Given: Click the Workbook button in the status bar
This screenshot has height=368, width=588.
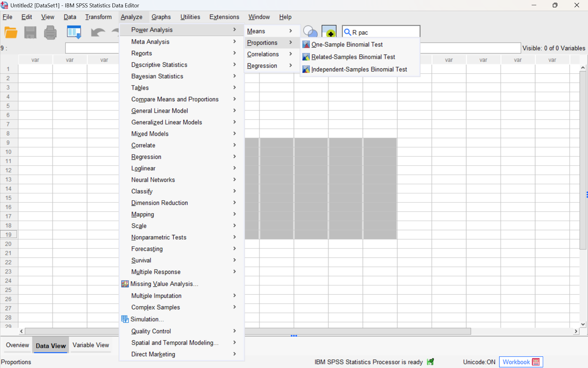Looking at the screenshot, I should tap(520, 362).
